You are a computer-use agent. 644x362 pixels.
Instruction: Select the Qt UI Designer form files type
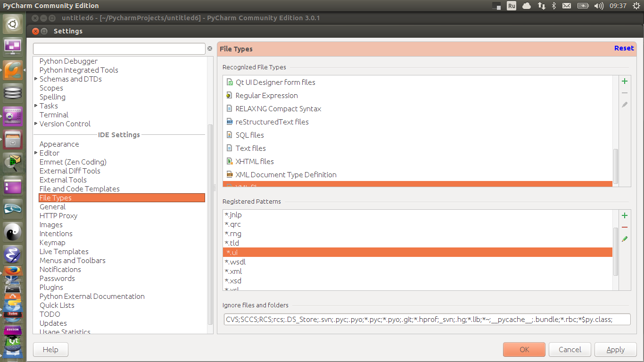tap(275, 82)
